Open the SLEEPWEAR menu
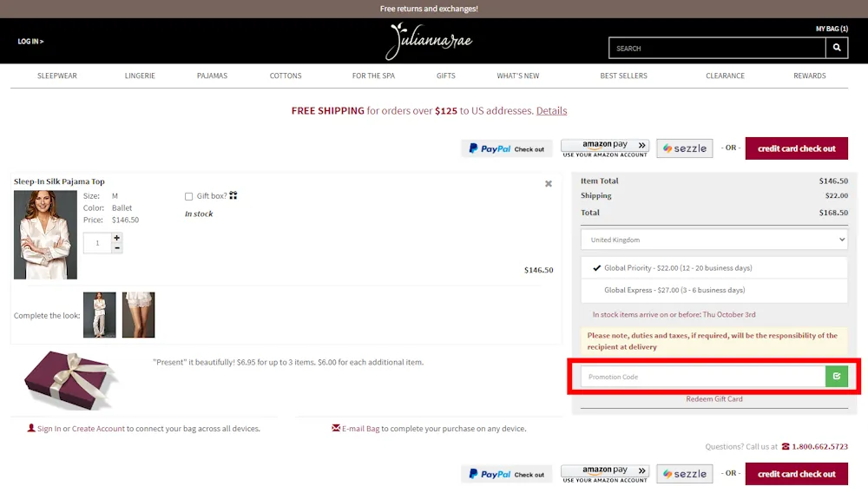Image resolution: width=868 pixels, height=493 pixels. (57, 76)
